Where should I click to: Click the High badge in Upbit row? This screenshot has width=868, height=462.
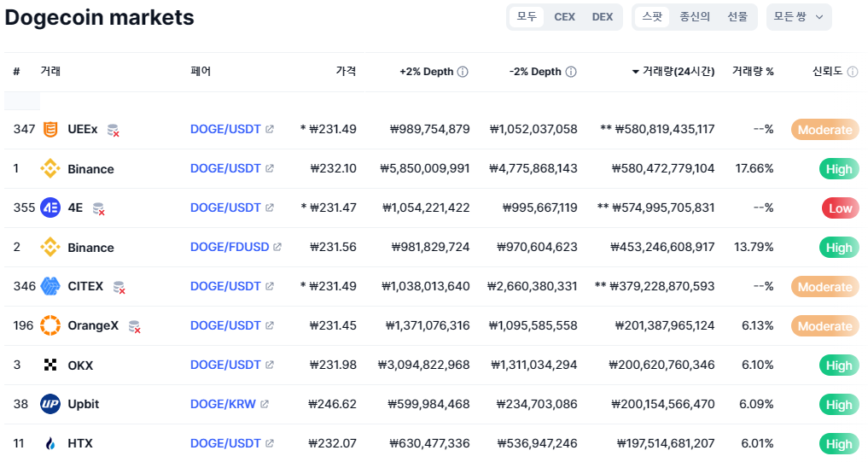pos(839,405)
